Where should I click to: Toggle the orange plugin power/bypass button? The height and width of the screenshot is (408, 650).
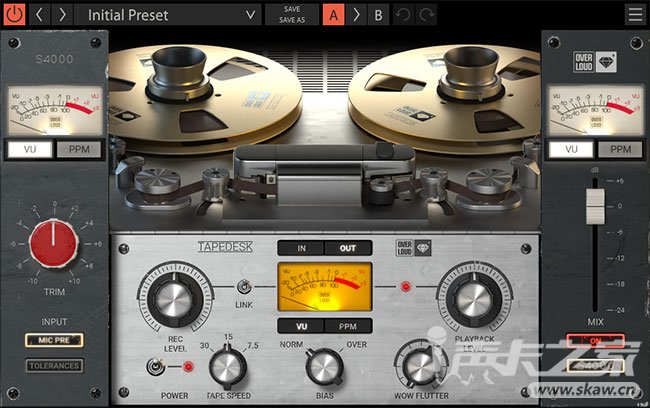(14, 15)
